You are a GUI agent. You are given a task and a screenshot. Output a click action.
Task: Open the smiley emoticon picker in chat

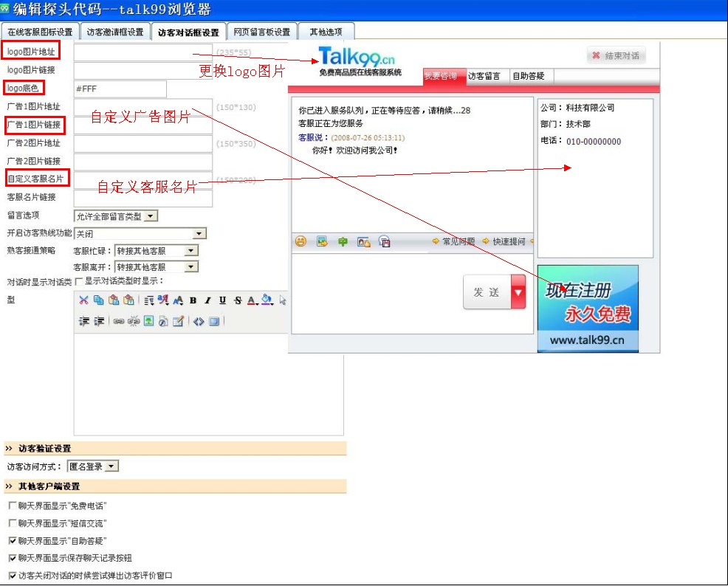pyautogui.click(x=301, y=241)
